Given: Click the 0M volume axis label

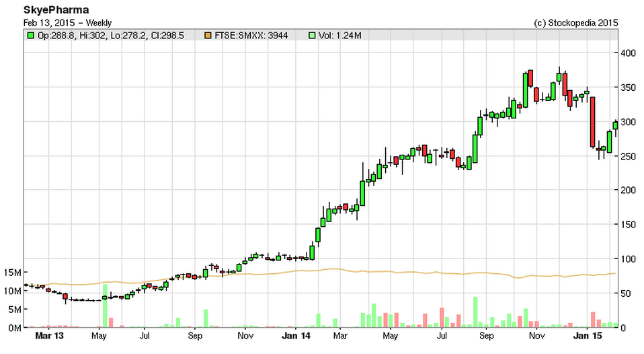Looking at the screenshot, I should tap(14, 328).
